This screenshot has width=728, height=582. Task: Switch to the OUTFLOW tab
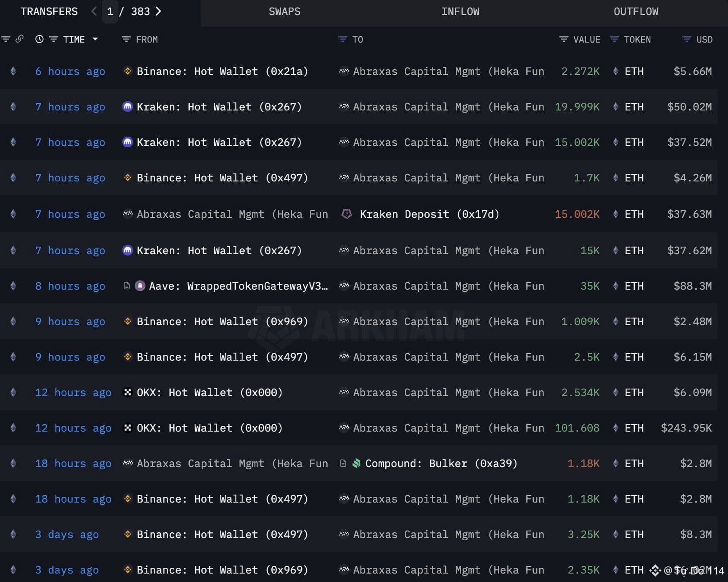point(636,12)
